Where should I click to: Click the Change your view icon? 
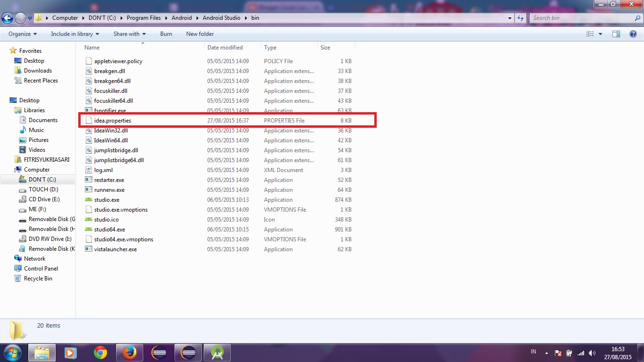[x=590, y=34]
